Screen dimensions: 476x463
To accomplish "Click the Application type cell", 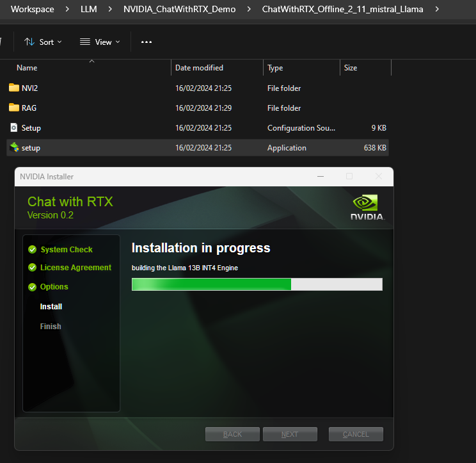I will coord(287,148).
